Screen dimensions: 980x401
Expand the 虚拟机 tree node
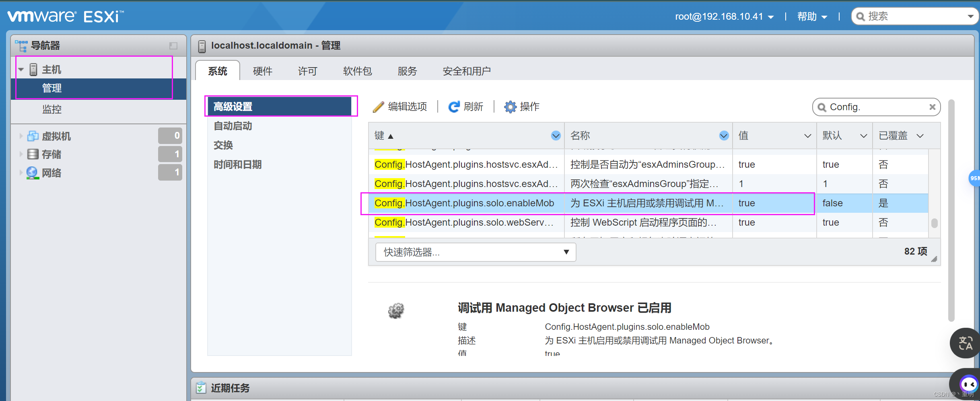coord(21,136)
